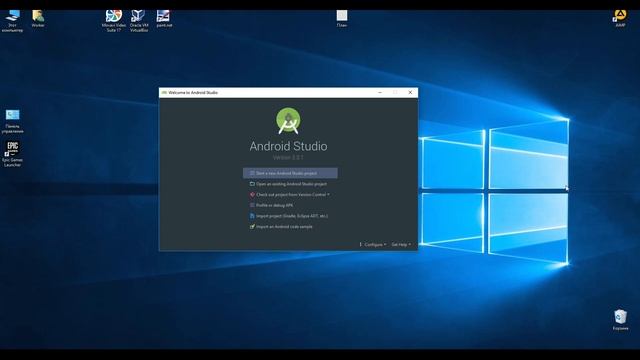Start a new Android Studio project
640x360 pixels.
point(290,173)
